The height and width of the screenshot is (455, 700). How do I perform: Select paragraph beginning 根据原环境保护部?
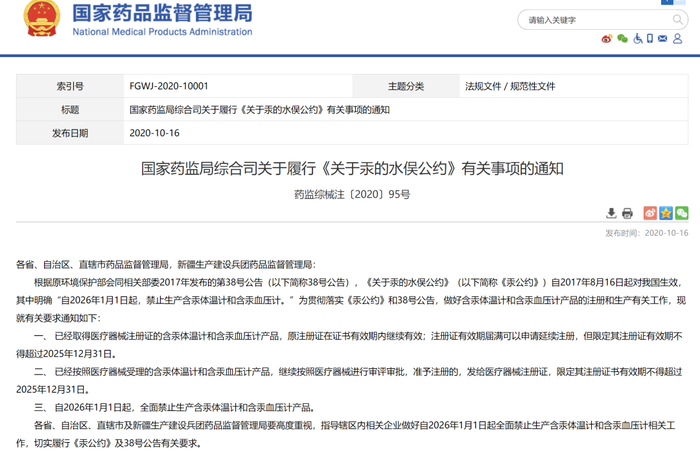pyautogui.click(x=351, y=300)
